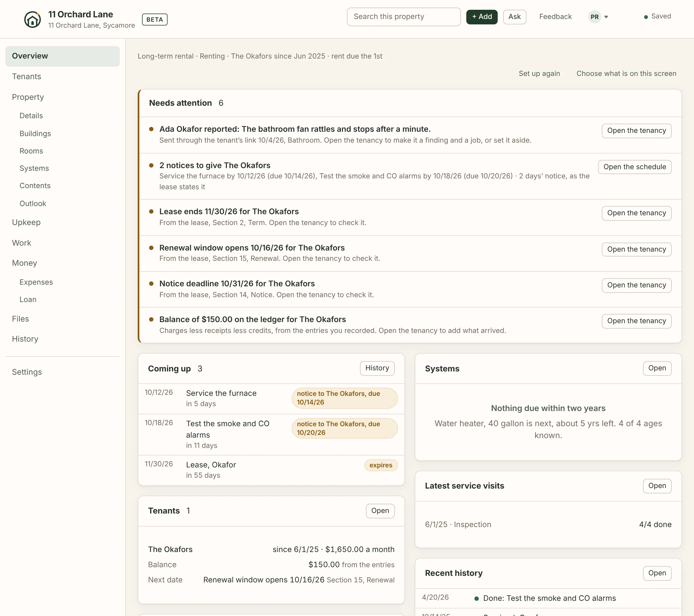Open Buildings under Property

[x=35, y=133]
